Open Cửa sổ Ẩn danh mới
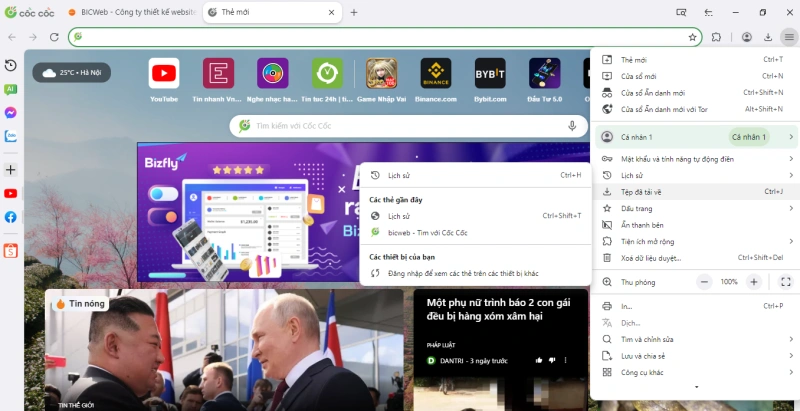The height and width of the screenshot is (411, 800). tap(694, 93)
